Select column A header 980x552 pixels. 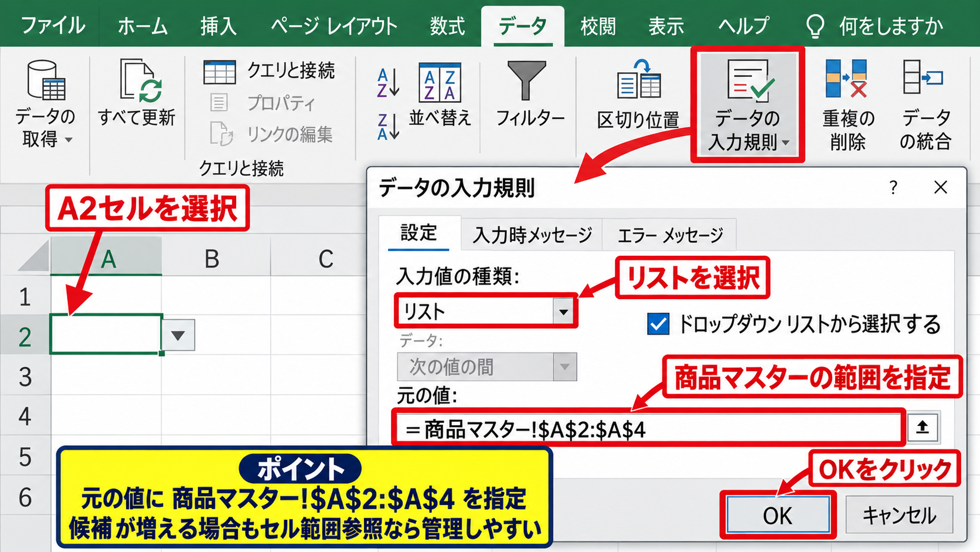[106, 256]
